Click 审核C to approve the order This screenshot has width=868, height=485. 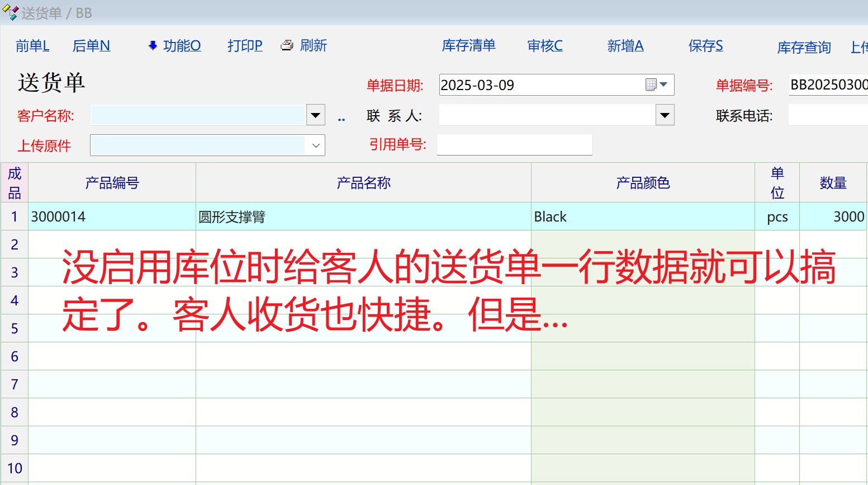[545, 46]
